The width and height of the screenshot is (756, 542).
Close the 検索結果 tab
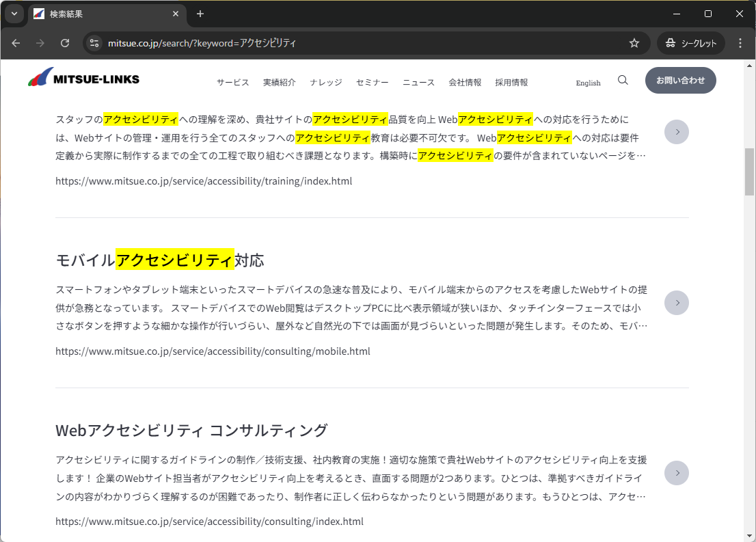(176, 14)
